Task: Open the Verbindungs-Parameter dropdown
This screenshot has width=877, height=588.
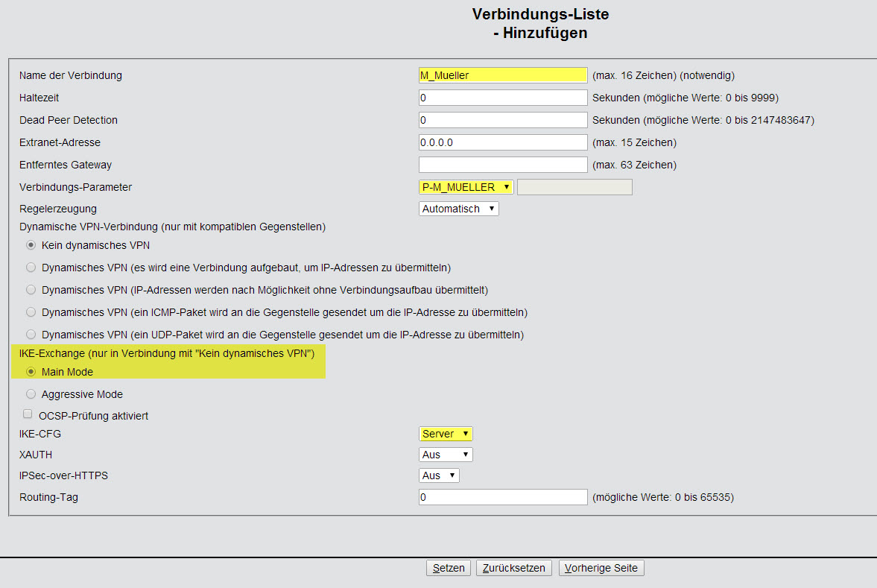Action: [x=466, y=187]
